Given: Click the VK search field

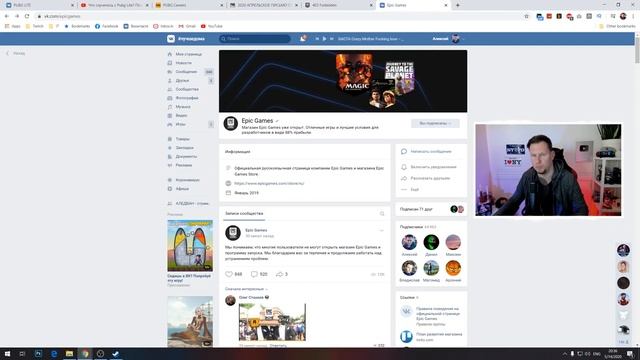Looking at the screenshot, I should pyautogui.click(x=255, y=39).
